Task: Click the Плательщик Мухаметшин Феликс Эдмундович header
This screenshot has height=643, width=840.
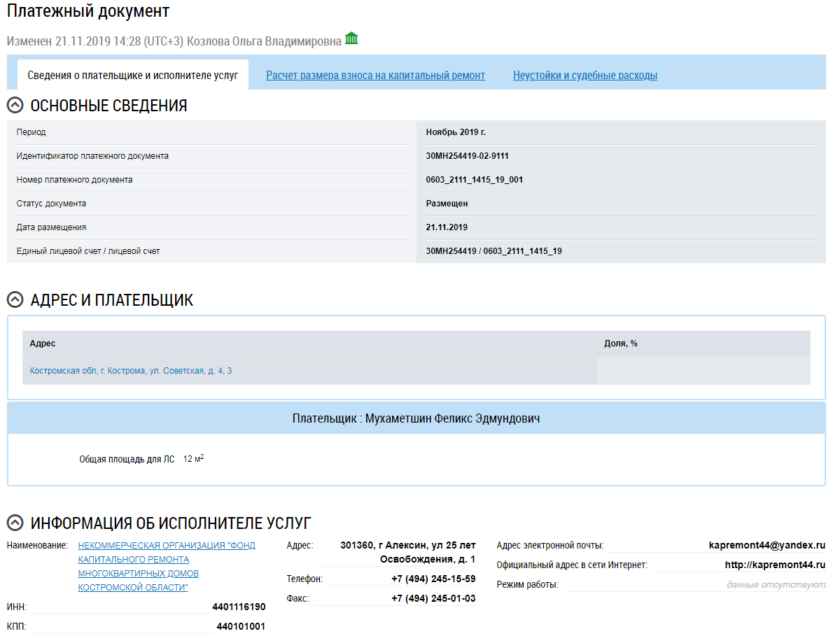Action: click(416, 418)
